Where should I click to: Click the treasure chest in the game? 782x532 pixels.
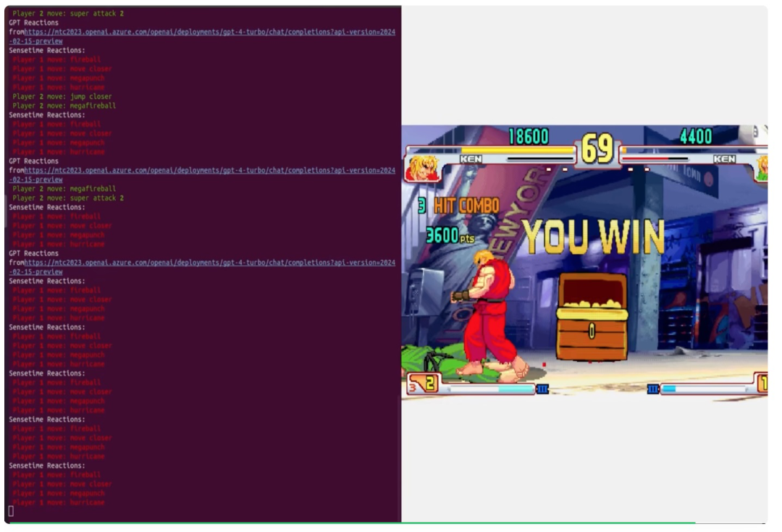[x=592, y=316]
